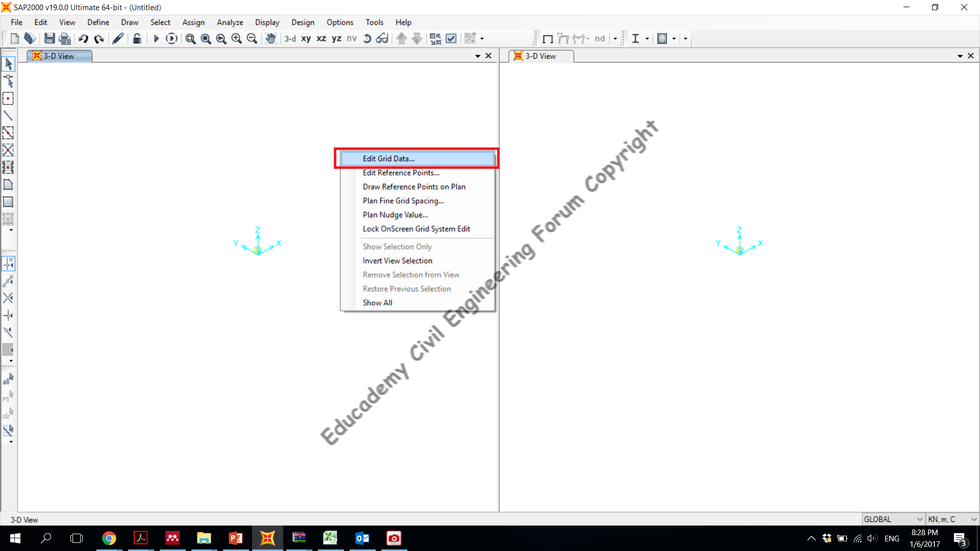The image size is (980, 551).
Task: Switch to the xz plane view
Action: (x=321, y=38)
